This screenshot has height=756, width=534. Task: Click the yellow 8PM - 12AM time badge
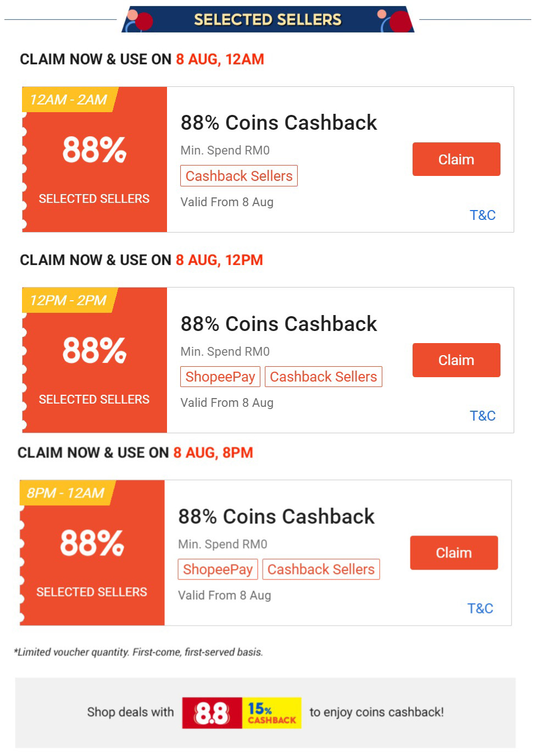65,493
